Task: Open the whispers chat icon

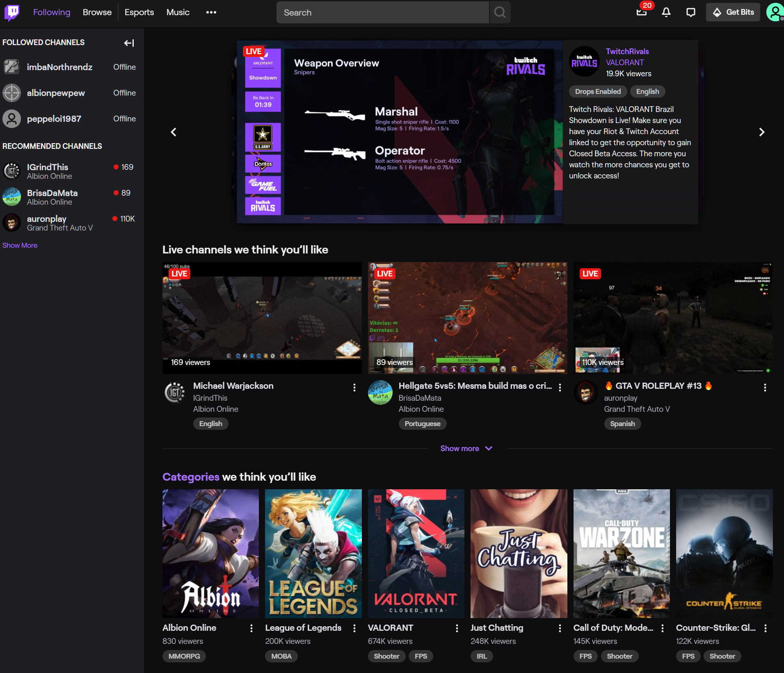Action: pyautogui.click(x=690, y=12)
